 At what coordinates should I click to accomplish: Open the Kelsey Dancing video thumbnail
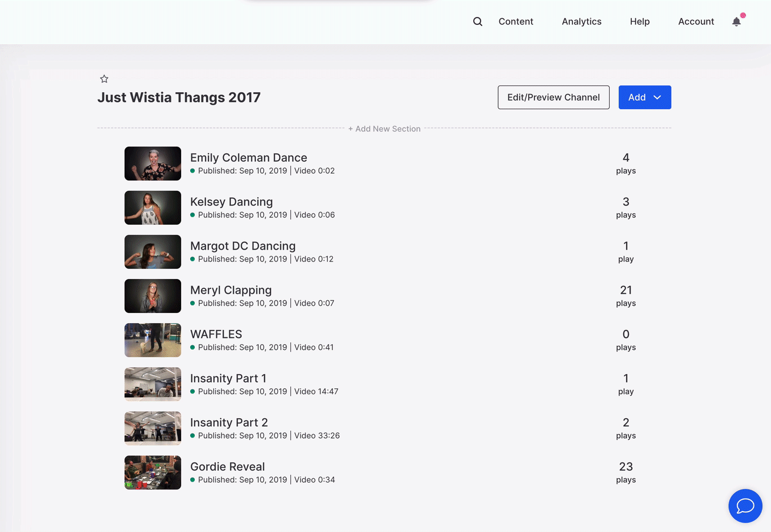point(153,208)
